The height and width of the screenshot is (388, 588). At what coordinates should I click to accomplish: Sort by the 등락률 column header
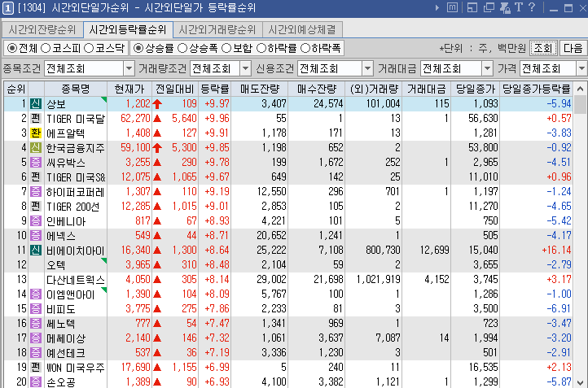click(214, 89)
